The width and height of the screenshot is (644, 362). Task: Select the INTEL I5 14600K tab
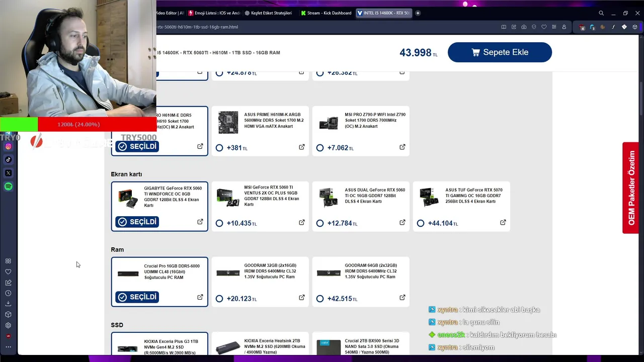383,13
